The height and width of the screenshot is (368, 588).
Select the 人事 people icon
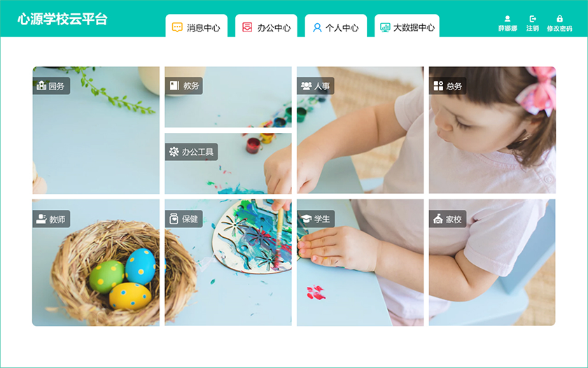(306, 86)
